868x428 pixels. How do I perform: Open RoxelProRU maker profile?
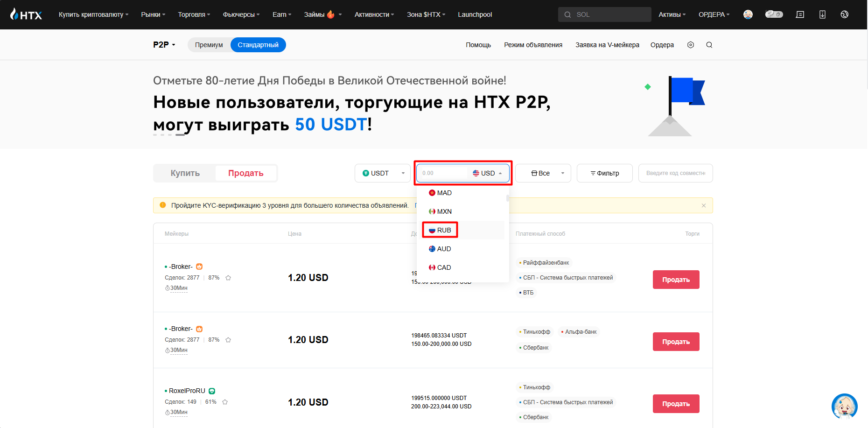[187, 391]
